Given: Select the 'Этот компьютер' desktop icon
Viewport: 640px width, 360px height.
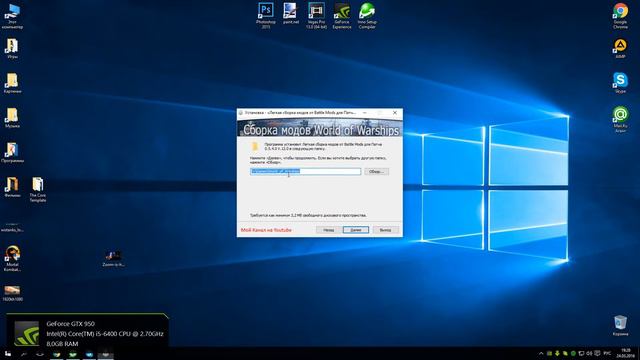Looking at the screenshot, I should pos(12,16).
